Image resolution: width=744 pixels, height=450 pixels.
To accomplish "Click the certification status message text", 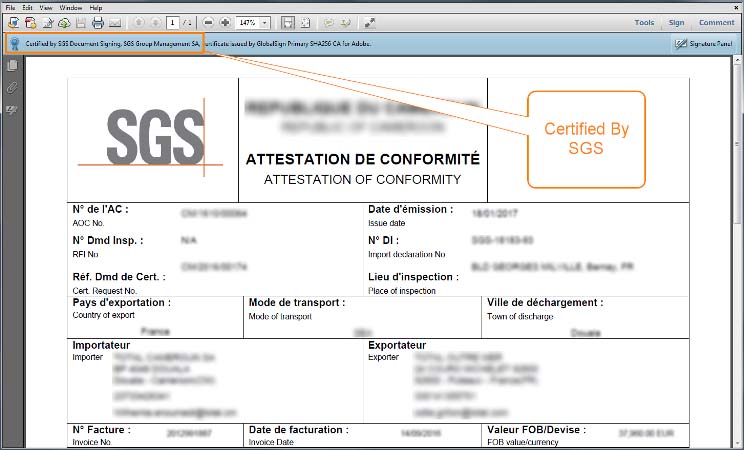I will [198, 44].
